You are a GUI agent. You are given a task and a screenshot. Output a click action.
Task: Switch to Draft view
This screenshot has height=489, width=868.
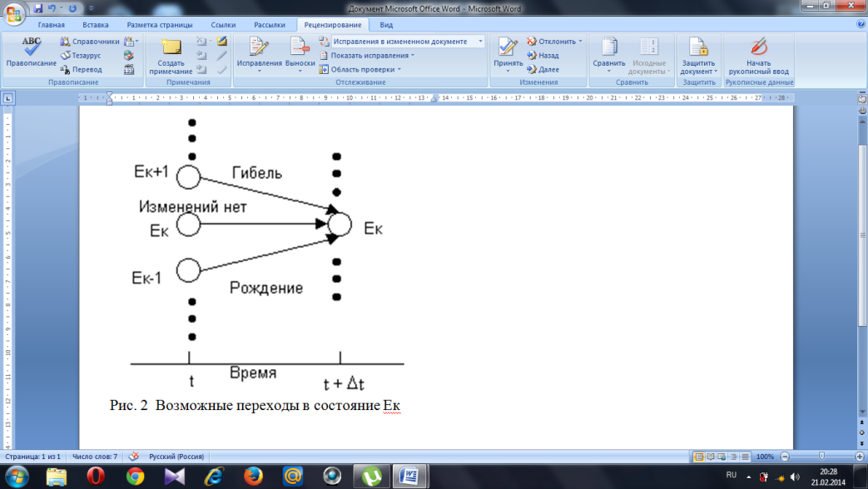point(745,457)
